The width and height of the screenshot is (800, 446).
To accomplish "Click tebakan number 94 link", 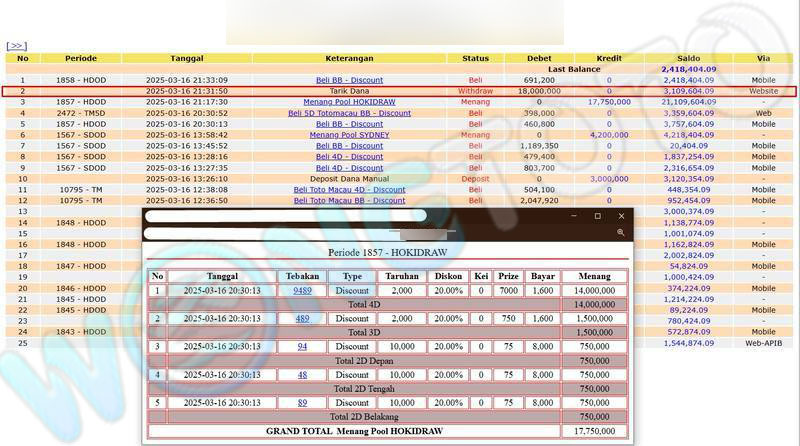I will 302,346.
